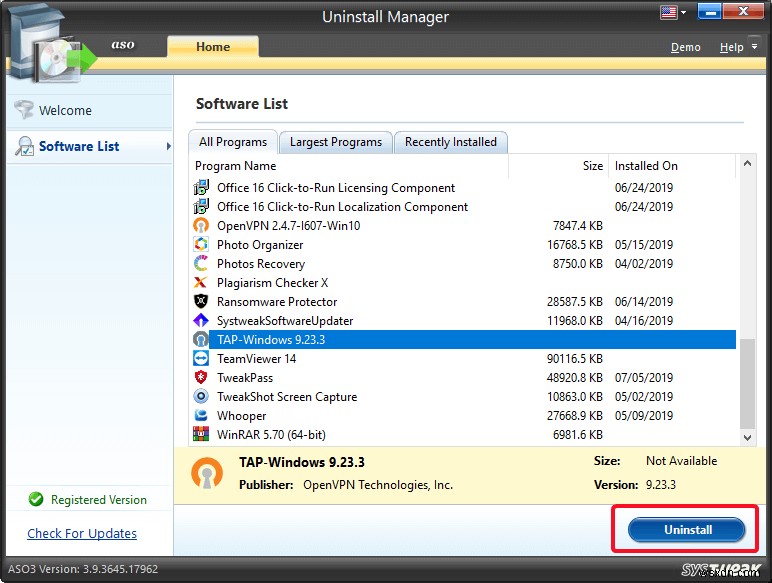Image resolution: width=772 pixels, height=583 pixels.
Task: Select WinRAR 5.70 (64-bit) row
Action: click(463, 434)
